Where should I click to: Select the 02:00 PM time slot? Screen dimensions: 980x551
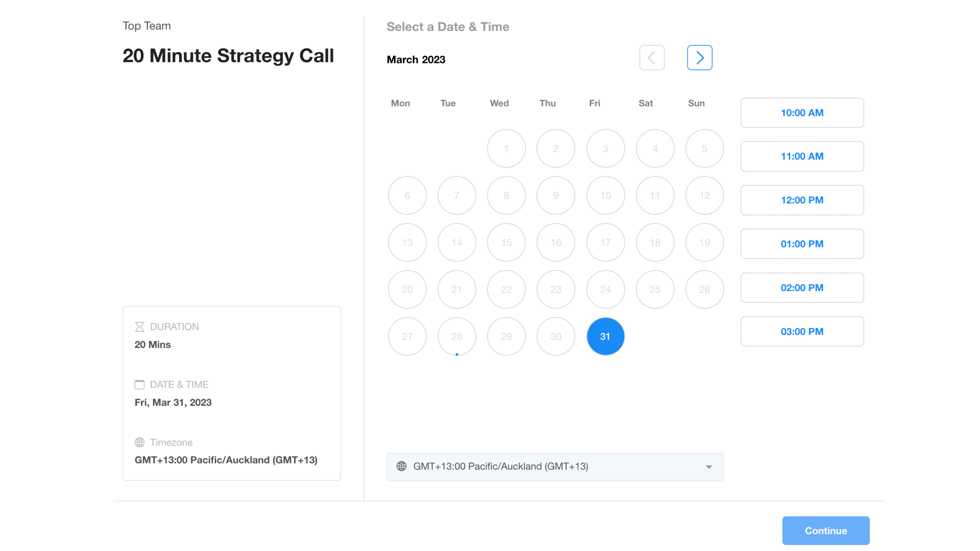(802, 287)
